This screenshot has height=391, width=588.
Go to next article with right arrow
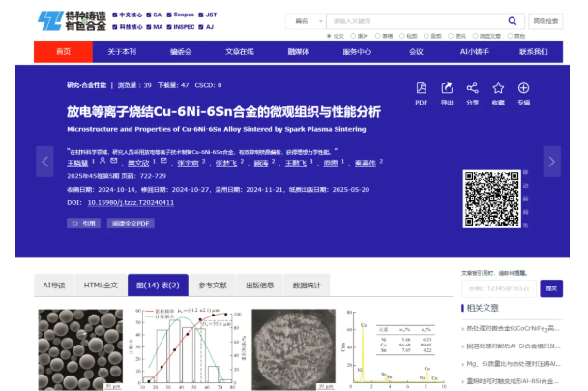[551, 161]
